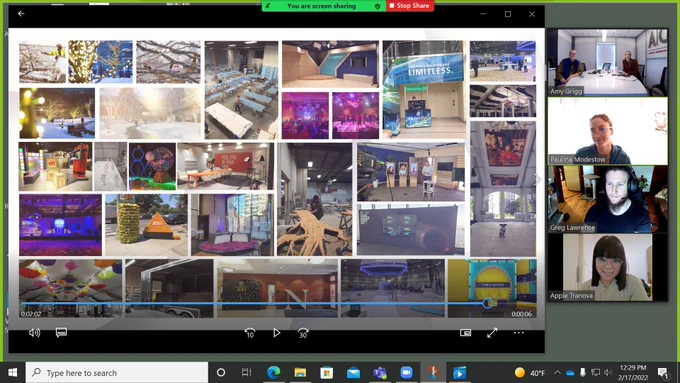
Task: Click the orange pyramid sculpture photo
Action: [x=147, y=225]
